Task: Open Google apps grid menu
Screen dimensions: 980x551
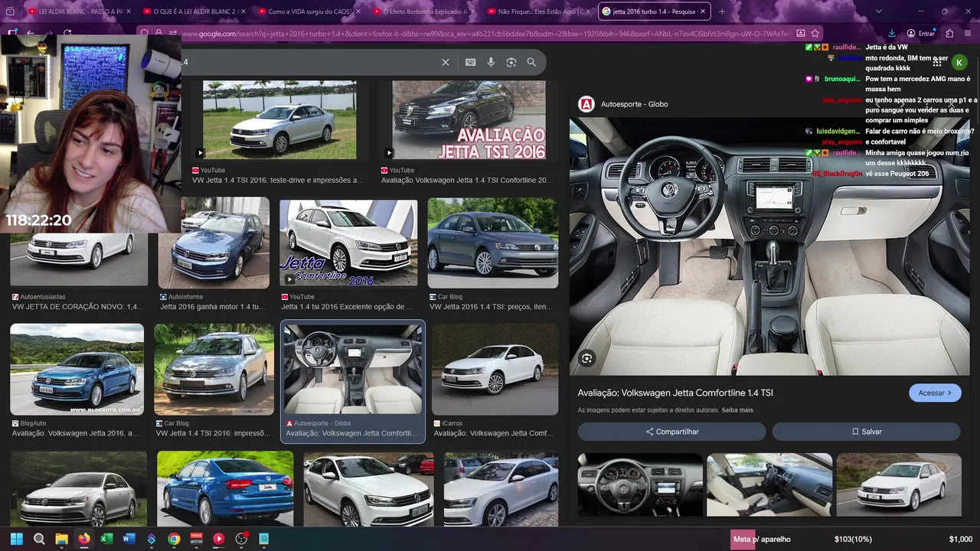Action: coord(937,62)
